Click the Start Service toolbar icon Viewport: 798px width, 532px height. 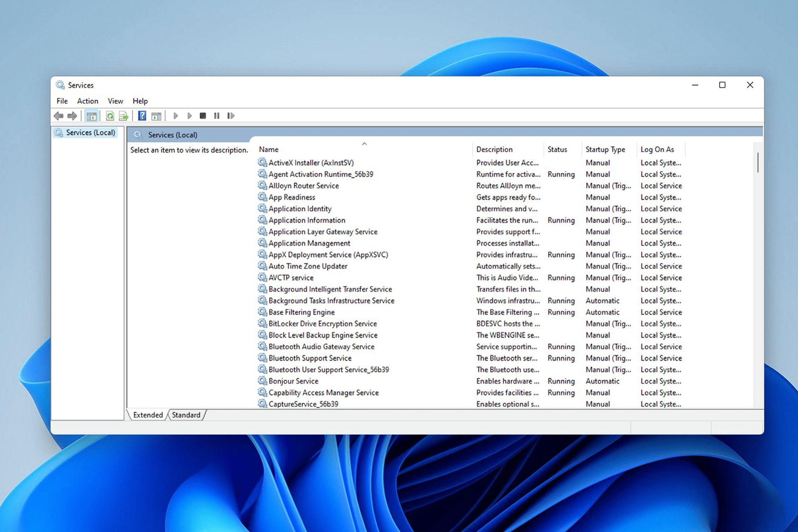pyautogui.click(x=176, y=116)
